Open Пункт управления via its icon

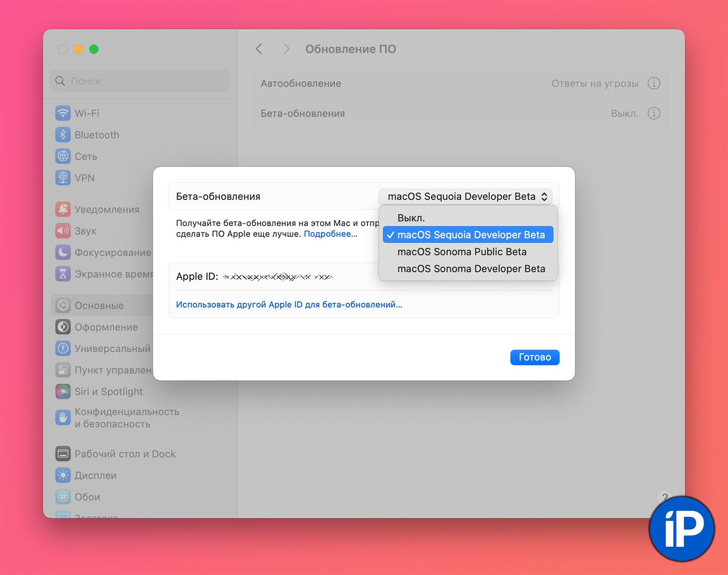(63, 370)
